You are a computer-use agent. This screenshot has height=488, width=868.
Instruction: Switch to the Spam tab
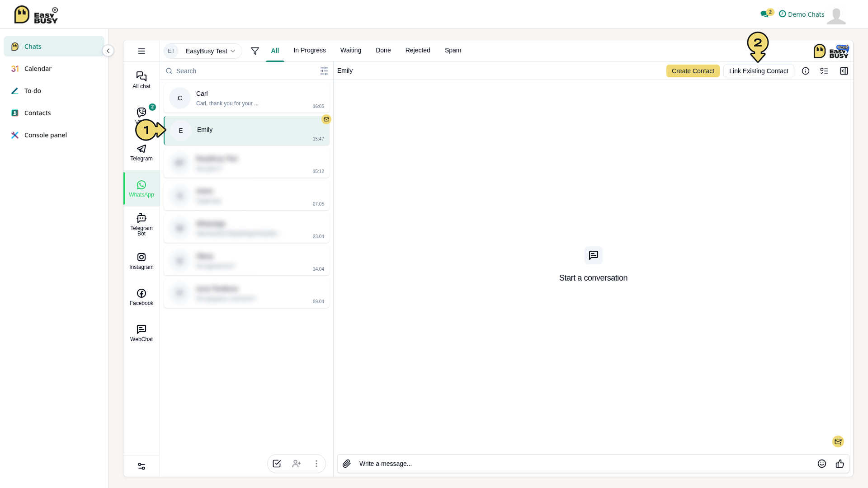453,50
